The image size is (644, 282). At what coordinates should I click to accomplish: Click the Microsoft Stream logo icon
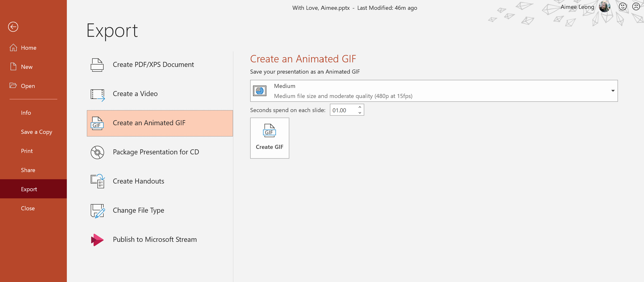point(97,240)
